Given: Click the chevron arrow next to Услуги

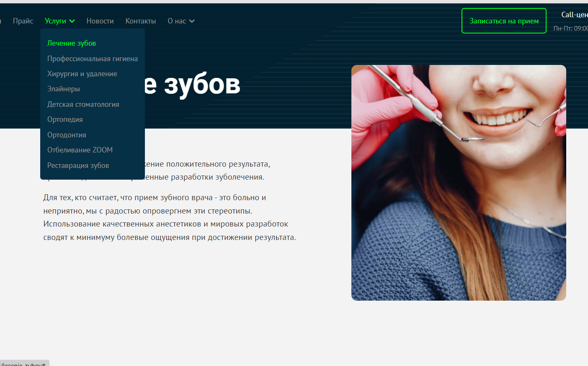Looking at the screenshot, I should point(72,21).
